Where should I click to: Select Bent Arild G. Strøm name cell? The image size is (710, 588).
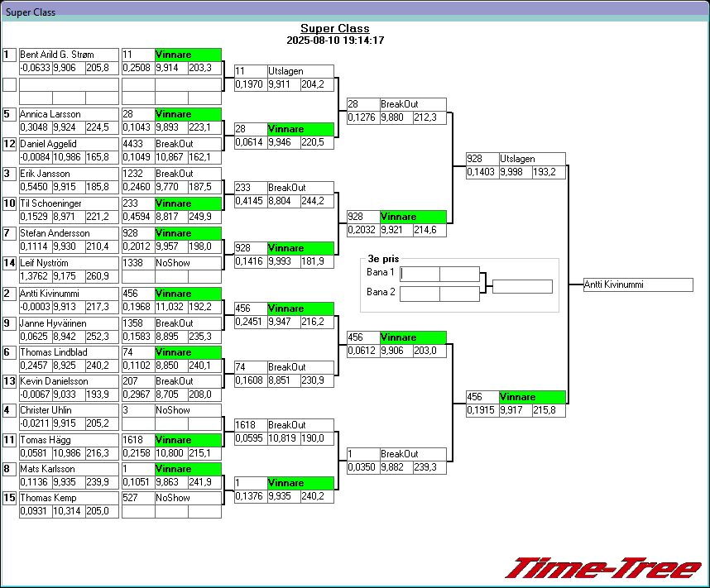tap(68, 55)
